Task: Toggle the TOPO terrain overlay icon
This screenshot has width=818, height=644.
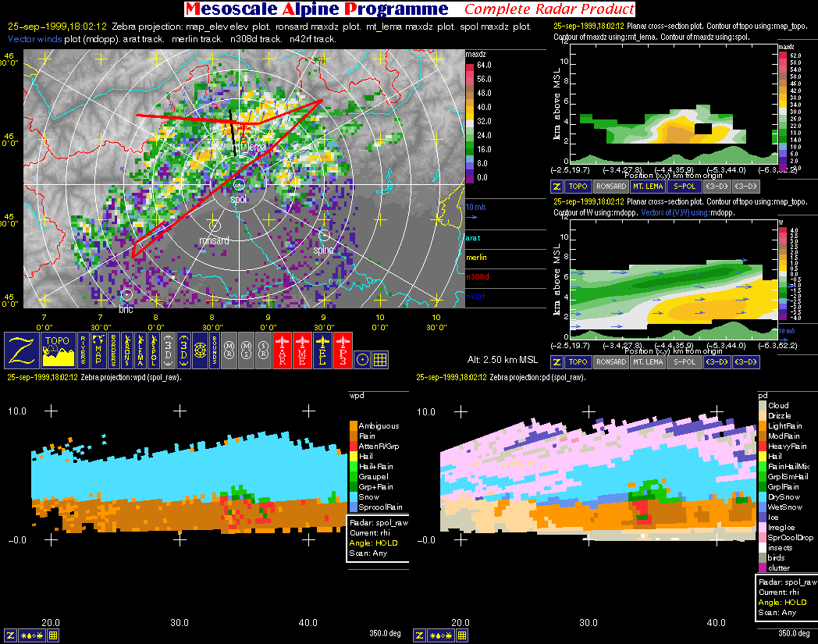Action: 59,350
